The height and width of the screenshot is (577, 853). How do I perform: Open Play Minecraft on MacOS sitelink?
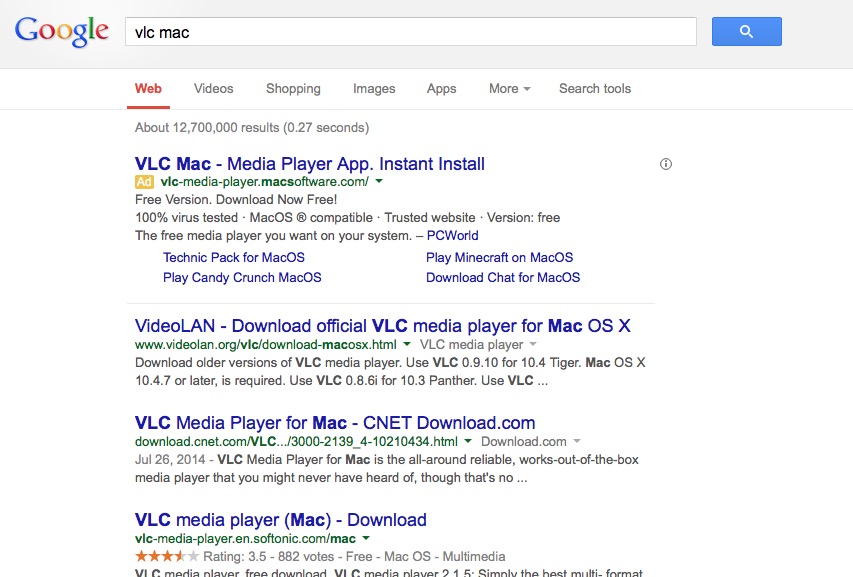(499, 257)
